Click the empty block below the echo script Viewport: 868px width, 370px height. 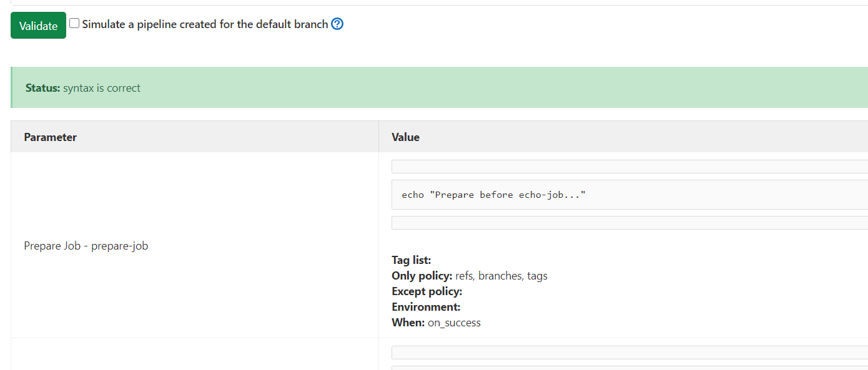click(x=629, y=223)
